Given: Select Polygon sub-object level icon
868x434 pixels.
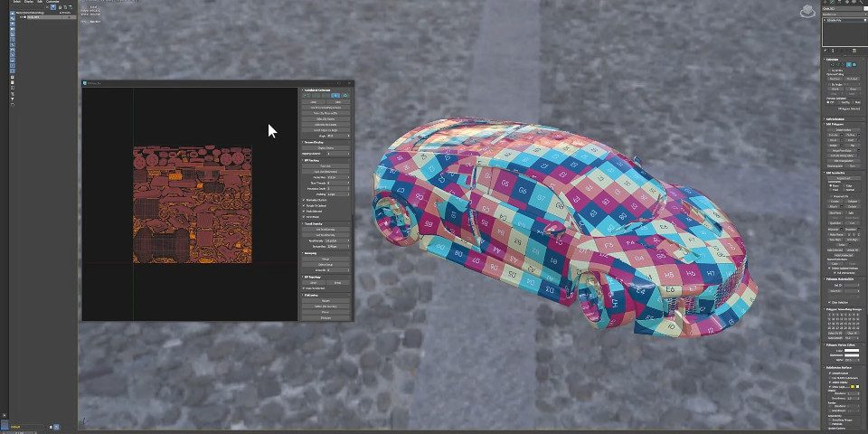Looking at the screenshot, I should pyautogui.click(x=851, y=65).
